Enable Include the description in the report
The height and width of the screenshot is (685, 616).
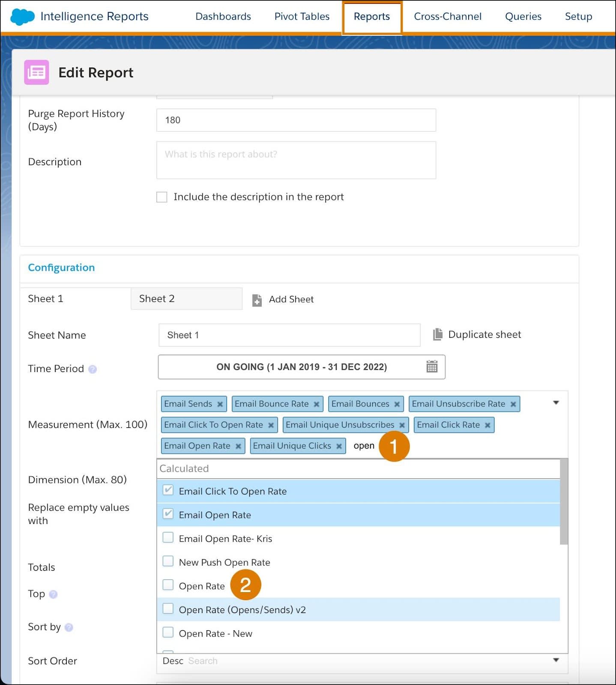(162, 197)
